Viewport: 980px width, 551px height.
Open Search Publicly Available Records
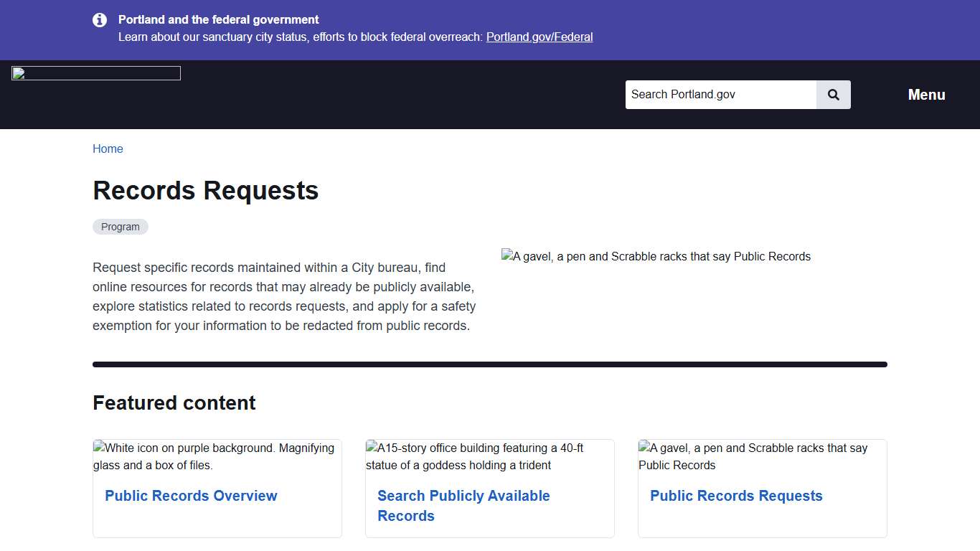[x=463, y=505]
